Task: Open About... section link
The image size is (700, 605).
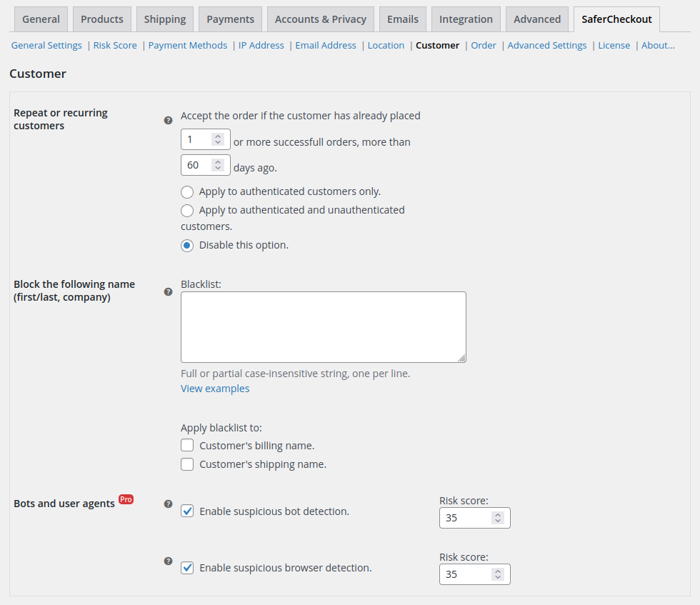Action: pos(658,46)
